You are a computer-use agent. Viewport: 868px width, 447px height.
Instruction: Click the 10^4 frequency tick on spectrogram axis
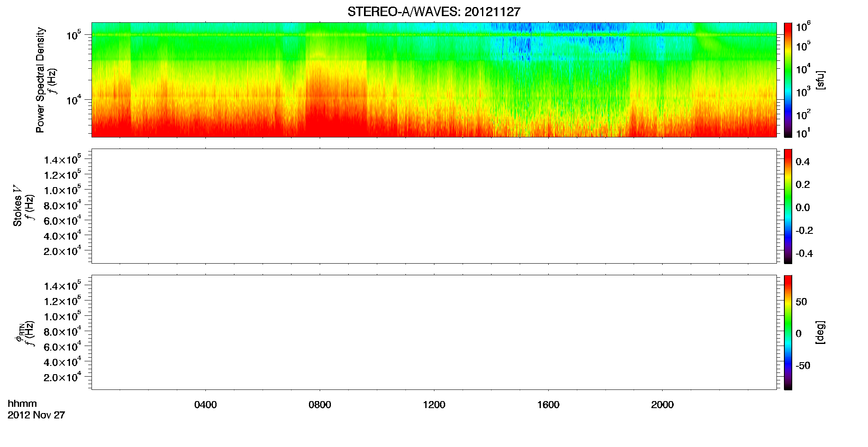(74, 100)
